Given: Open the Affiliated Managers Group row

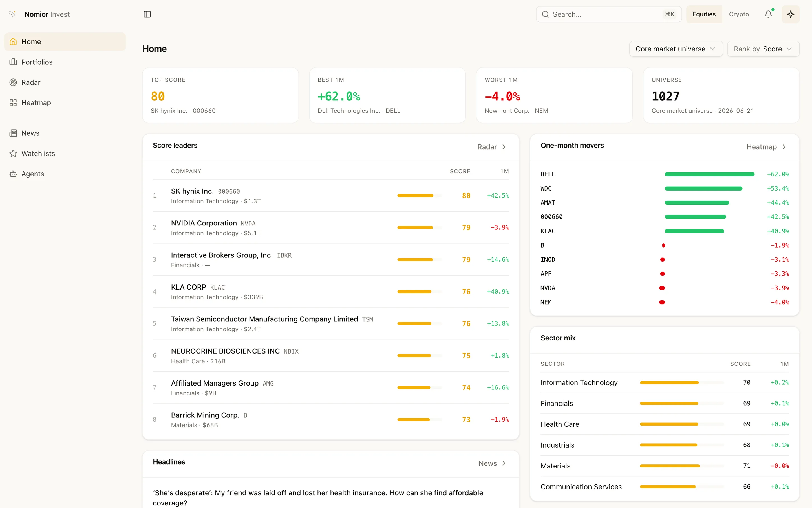Looking at the screenshot, I should (x=331, y=387).
